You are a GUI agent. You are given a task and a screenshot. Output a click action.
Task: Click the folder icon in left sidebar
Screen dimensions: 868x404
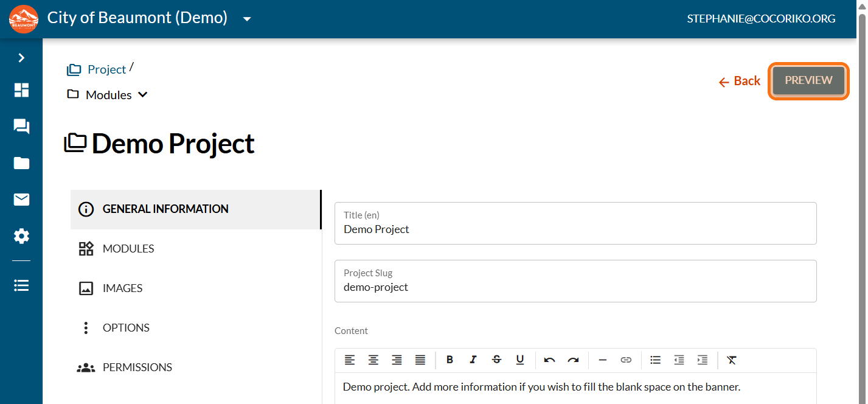click(21, 163)
